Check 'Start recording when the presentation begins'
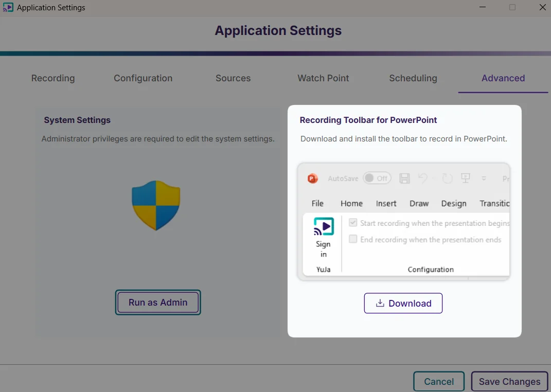The width and height of the screenshot is (551, 392). (x=353, y=223)
